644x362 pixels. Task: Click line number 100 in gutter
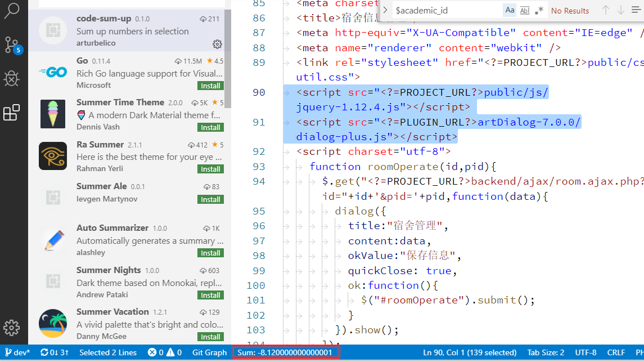coord(255,285)
